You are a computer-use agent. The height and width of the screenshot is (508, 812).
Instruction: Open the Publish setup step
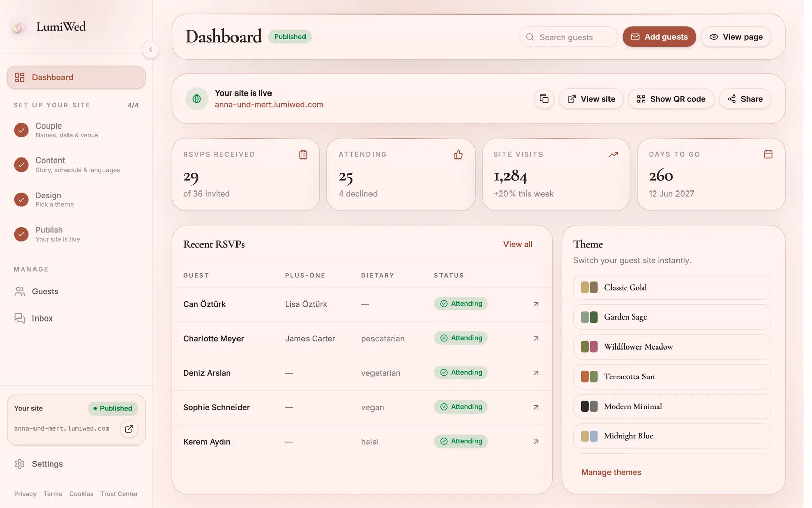point(76,234)
